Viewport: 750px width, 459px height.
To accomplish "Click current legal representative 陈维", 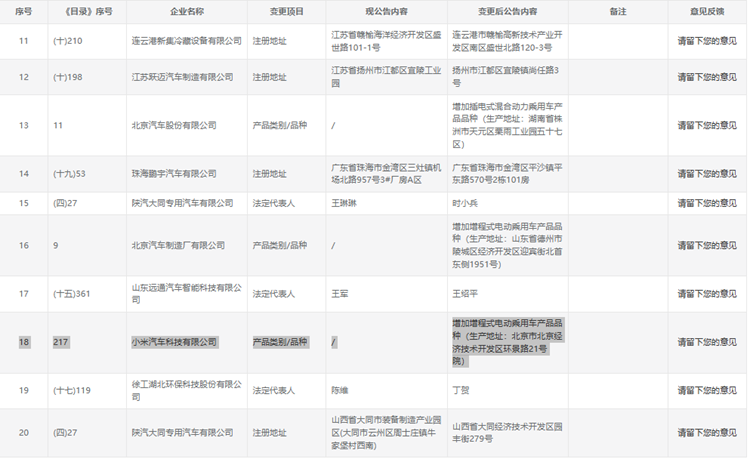I will (x=340, y=391).
